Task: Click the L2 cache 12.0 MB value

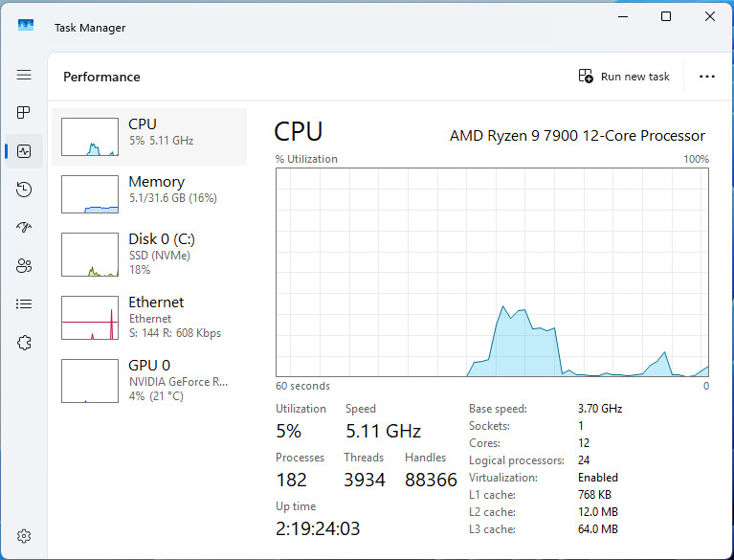Action: pyautogui.click(x=598, y=512)
